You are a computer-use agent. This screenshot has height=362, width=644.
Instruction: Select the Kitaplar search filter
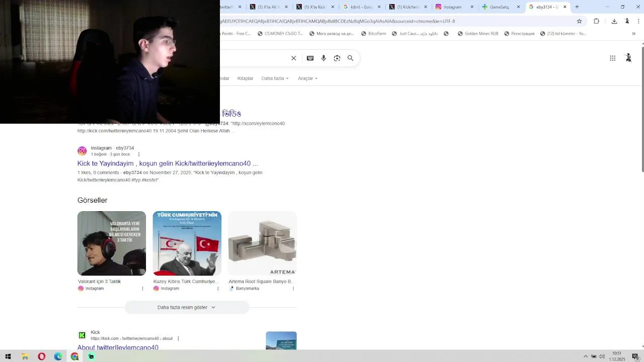click(x=245, y=78)
